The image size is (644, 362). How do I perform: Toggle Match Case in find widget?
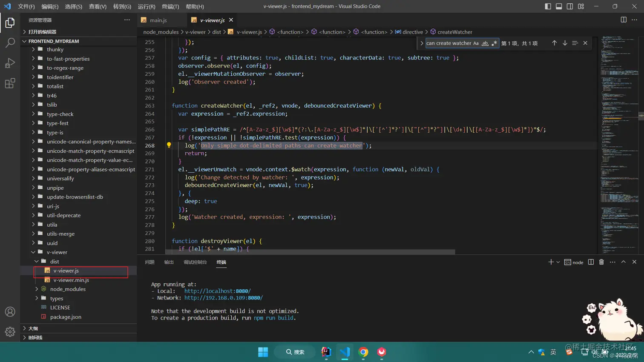tap(476, 43)
